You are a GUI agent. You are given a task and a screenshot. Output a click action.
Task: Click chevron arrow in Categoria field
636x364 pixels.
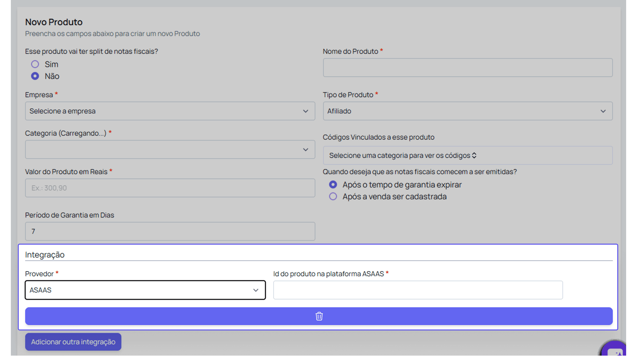[305, 150]
